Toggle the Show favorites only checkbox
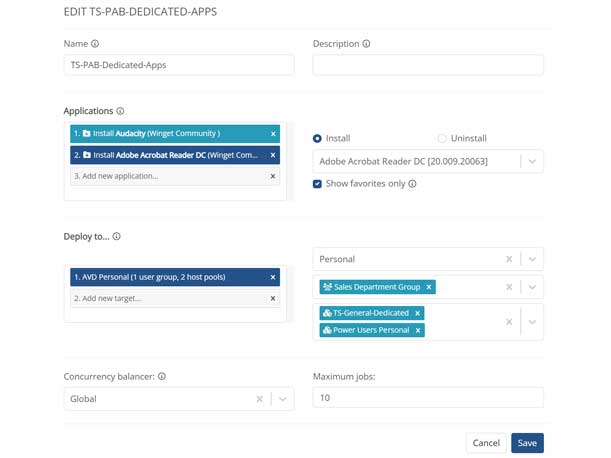The image size is (611, 458). (x=318, y=184)
